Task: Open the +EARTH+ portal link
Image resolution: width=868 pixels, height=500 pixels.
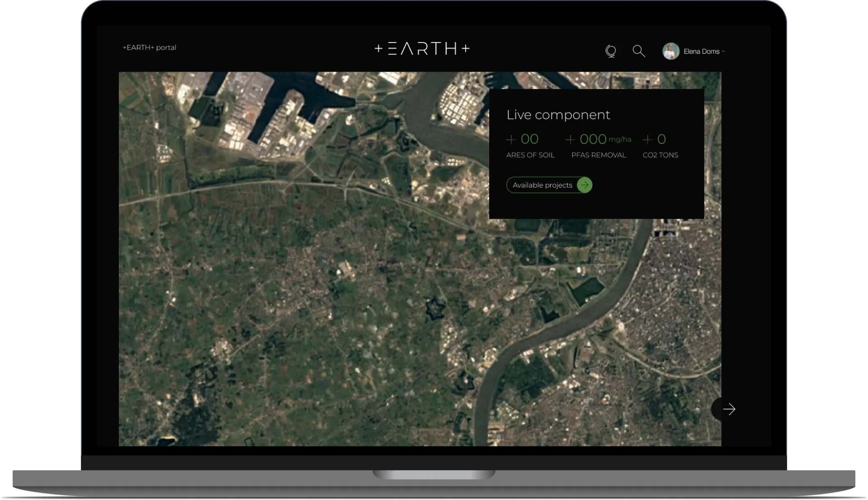Action: pos(150,47)
